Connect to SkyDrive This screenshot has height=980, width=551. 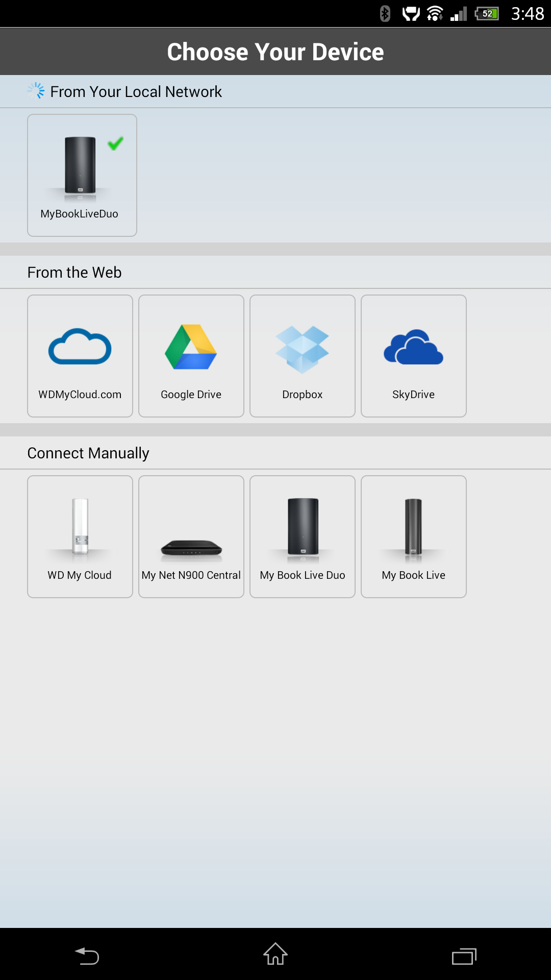(414, 356)
